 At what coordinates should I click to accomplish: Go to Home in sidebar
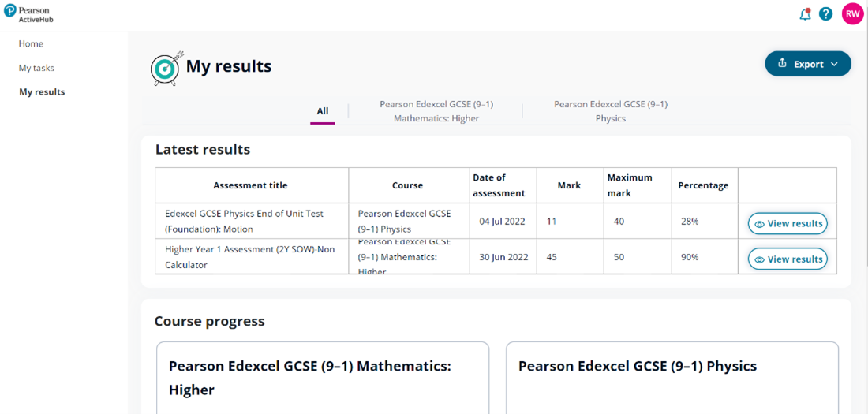[x=31, y=44]
